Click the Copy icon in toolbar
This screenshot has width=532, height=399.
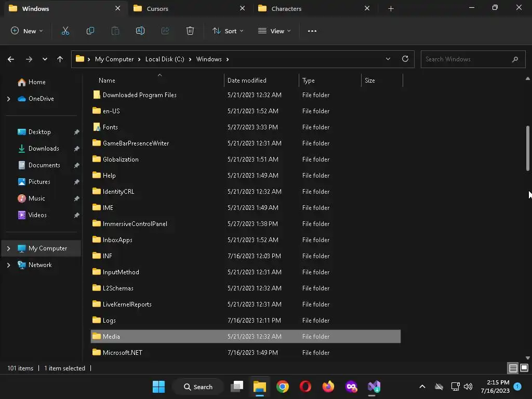click(x=90, y=31)
